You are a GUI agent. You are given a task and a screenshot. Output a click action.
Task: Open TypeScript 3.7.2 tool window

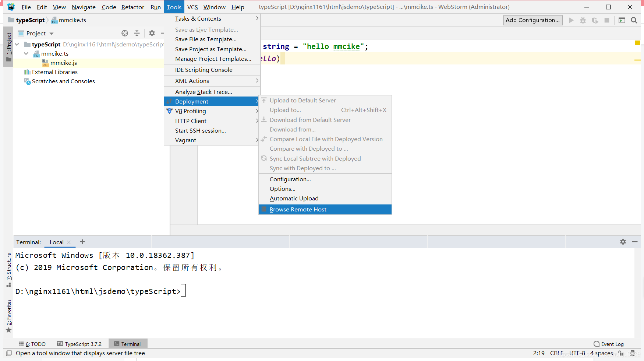79,344
